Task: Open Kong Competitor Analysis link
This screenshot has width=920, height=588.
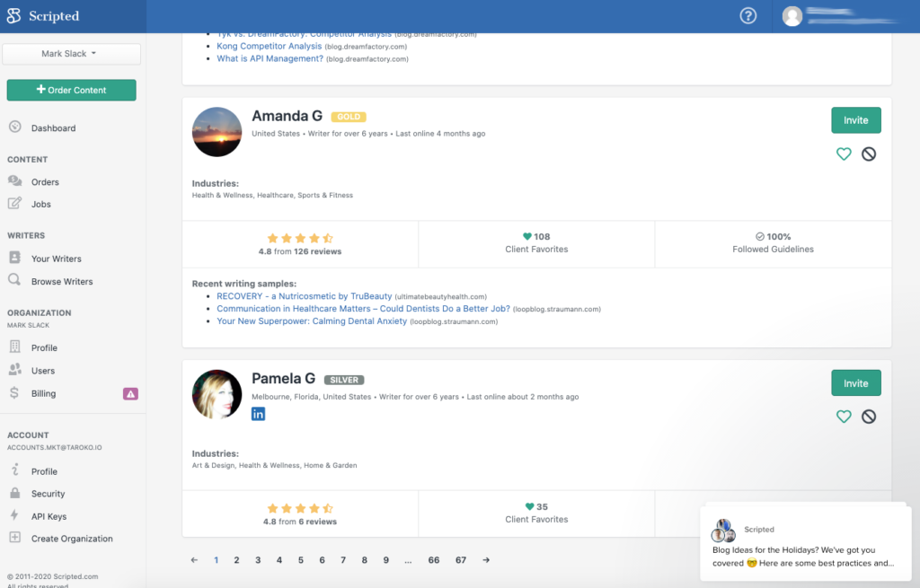Action: [270, 46]
